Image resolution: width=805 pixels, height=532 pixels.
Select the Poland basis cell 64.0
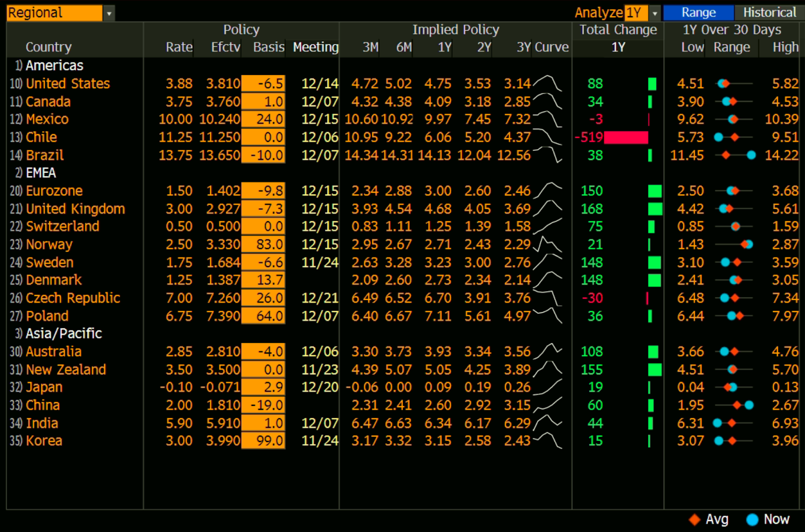point(263,316)
